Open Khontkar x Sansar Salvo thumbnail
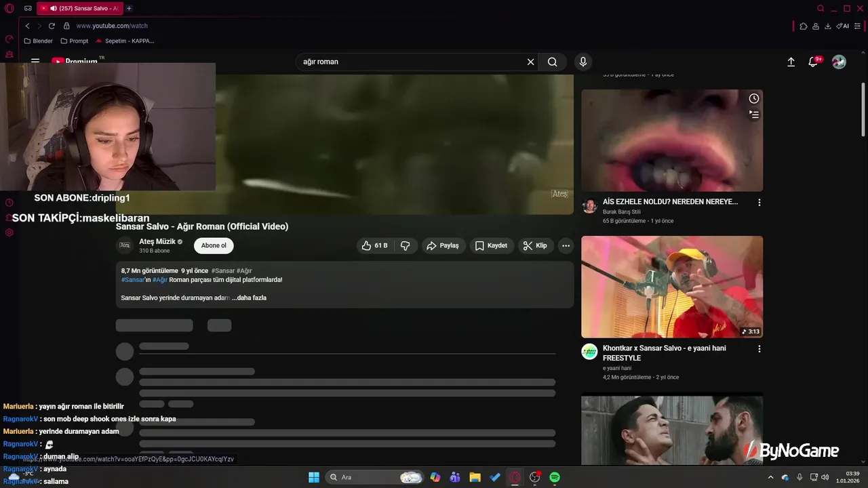The width and height of the screenshot is (868, 488). pos(671,287)
